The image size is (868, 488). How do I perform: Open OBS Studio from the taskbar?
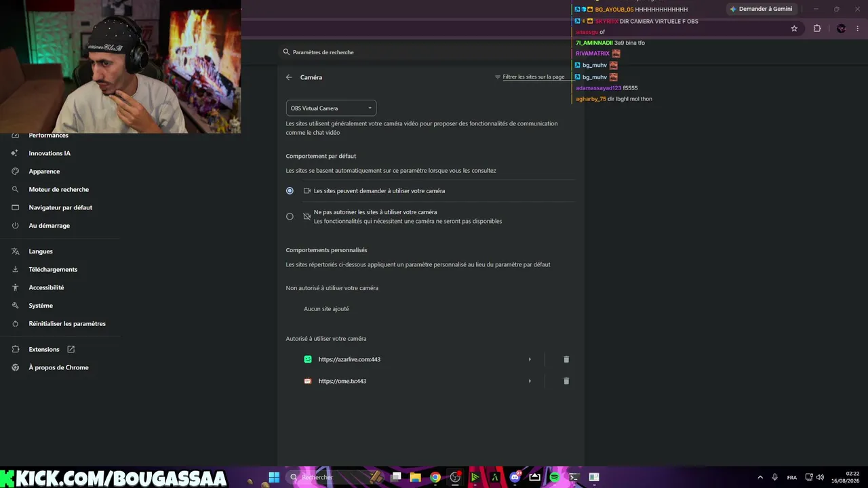[x=455, y=477]
